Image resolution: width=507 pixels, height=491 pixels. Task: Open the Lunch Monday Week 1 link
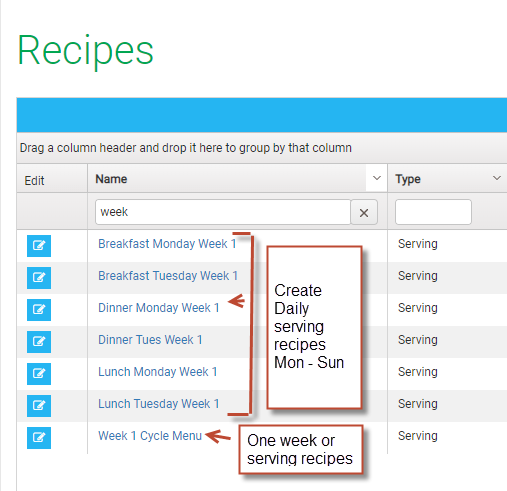click(158, 372)
